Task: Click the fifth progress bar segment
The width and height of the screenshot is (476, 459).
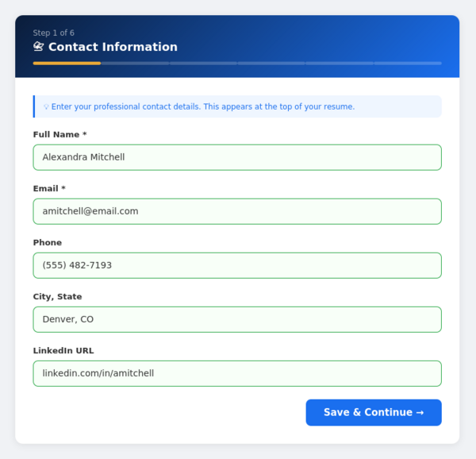Action: tap(340, 63)
